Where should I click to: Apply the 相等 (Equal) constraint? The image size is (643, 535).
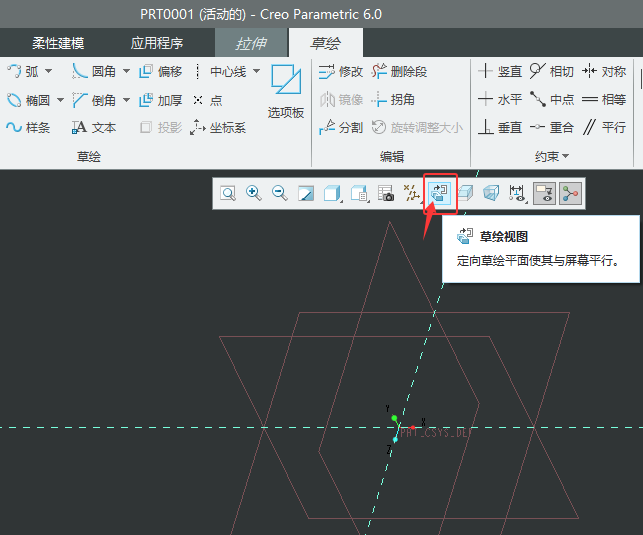[x=604, y=99]
